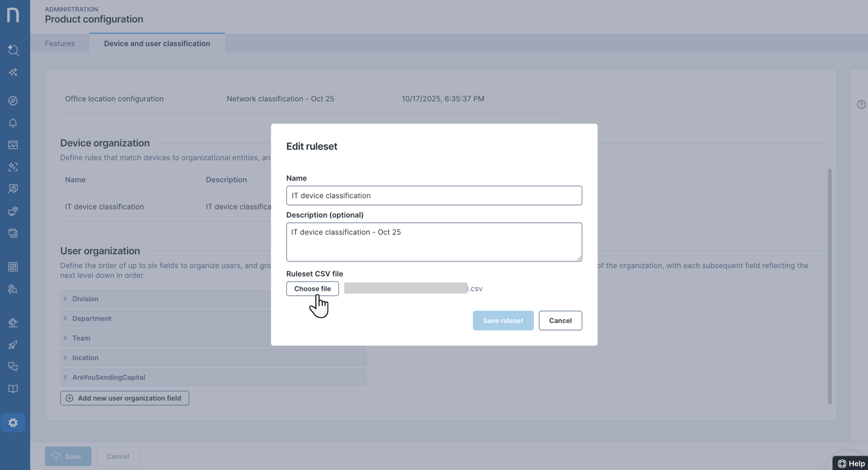Click the rocket icon in sidebar
Image resolution: width=868 pixels, height=470 pixels.
coord(13,345)
